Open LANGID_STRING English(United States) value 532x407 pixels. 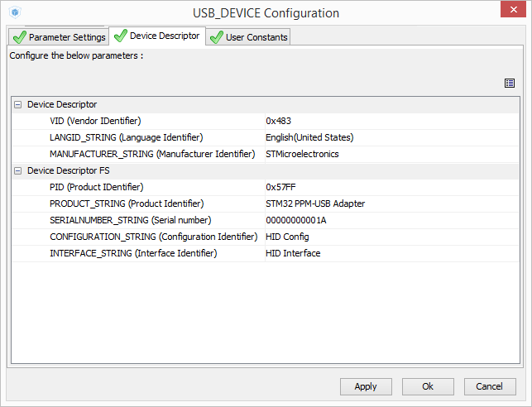click(x=389, y=137)
